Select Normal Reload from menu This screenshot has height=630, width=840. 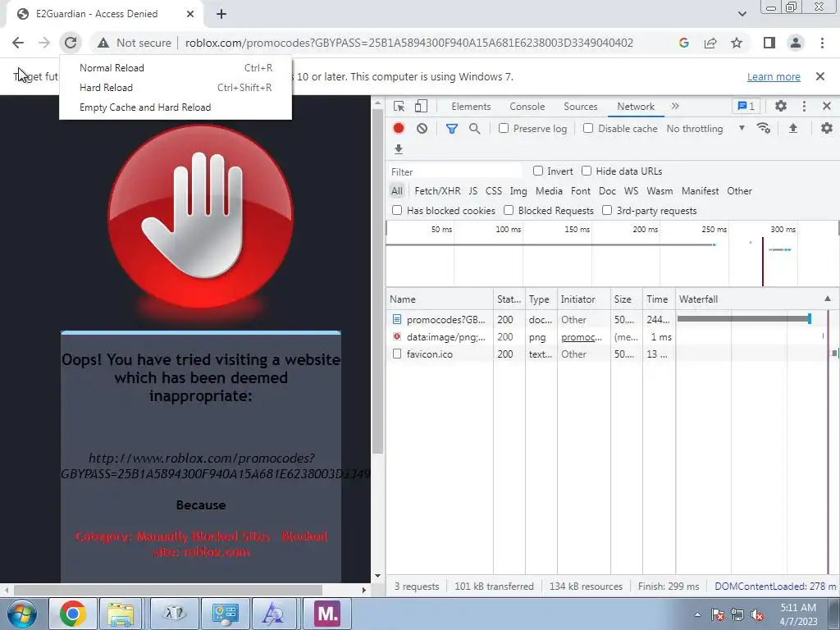point(176,68)
